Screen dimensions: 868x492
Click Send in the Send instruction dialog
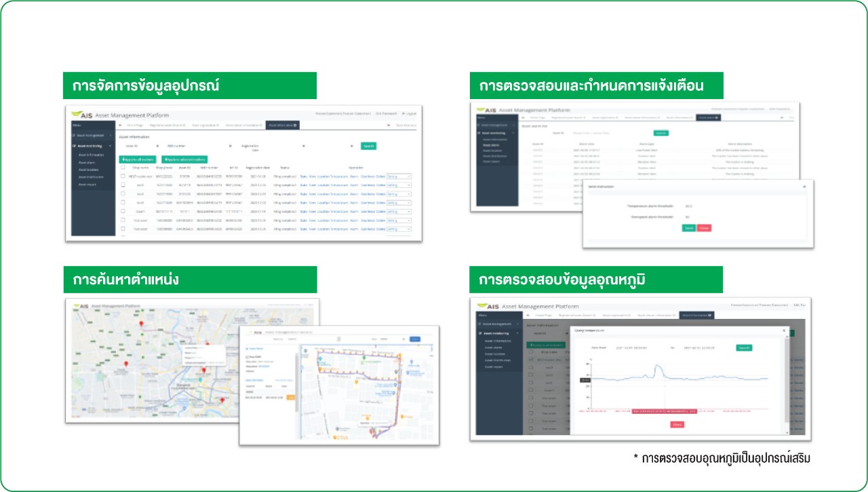pyautogui.click(x=688, y=228)
